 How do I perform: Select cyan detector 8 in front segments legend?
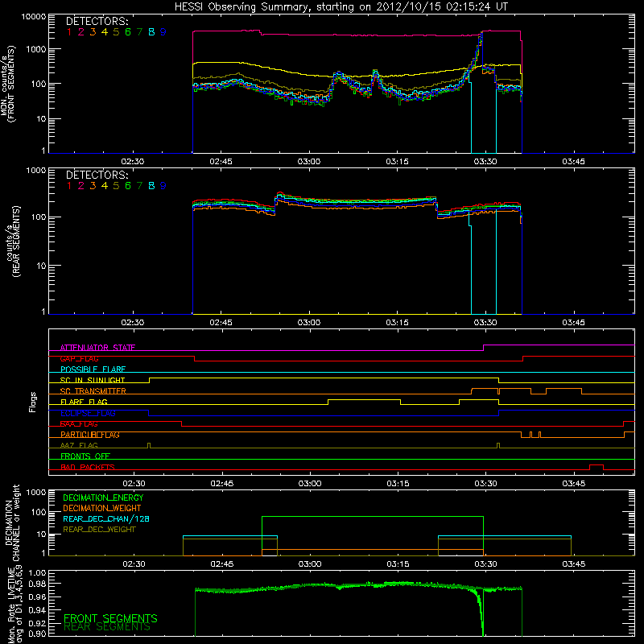pos(151,32)
